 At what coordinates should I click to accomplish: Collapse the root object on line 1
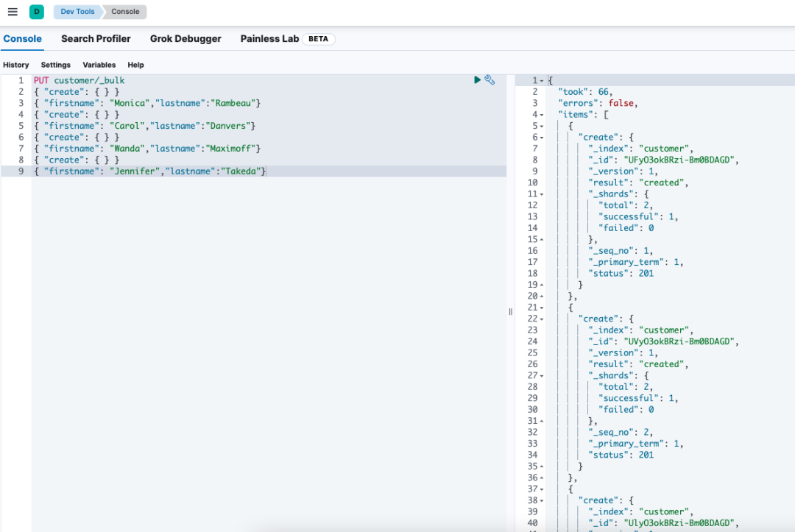[543, 80]
